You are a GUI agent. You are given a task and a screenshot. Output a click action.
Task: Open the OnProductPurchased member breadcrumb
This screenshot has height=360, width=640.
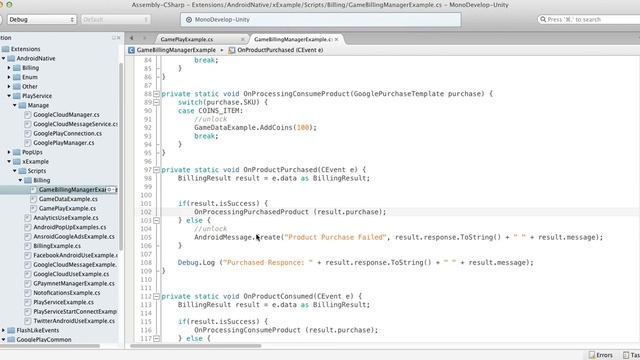280,50
